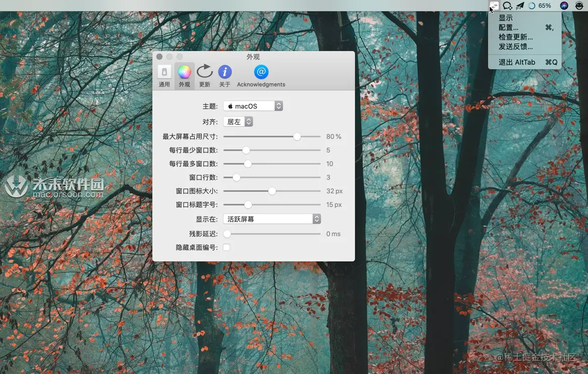Click the 每行最少窗口数 slider knob
The image size is (588, 374).
[246, 150]
